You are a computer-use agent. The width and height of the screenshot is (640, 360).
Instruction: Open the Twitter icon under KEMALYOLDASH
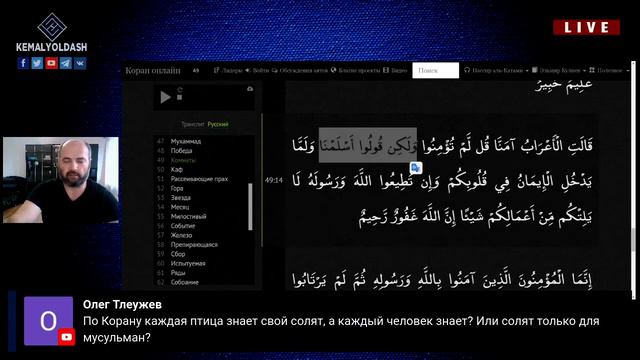pos(37,63)
